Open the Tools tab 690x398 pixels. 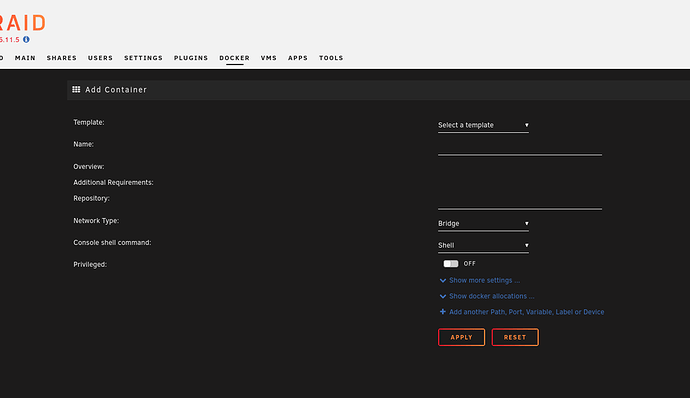331,58
